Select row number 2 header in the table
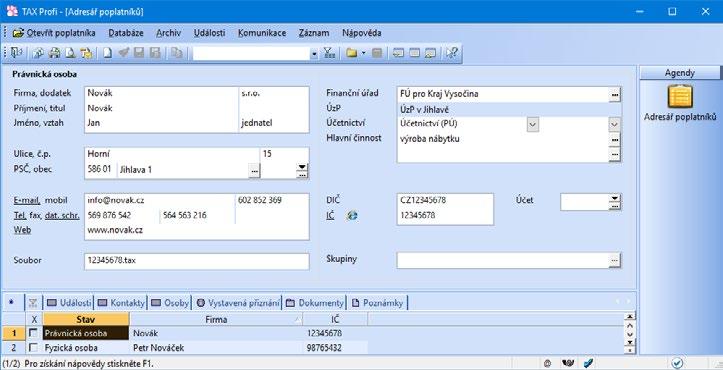Viewport: 723px width, 370px height. point(13,348)
